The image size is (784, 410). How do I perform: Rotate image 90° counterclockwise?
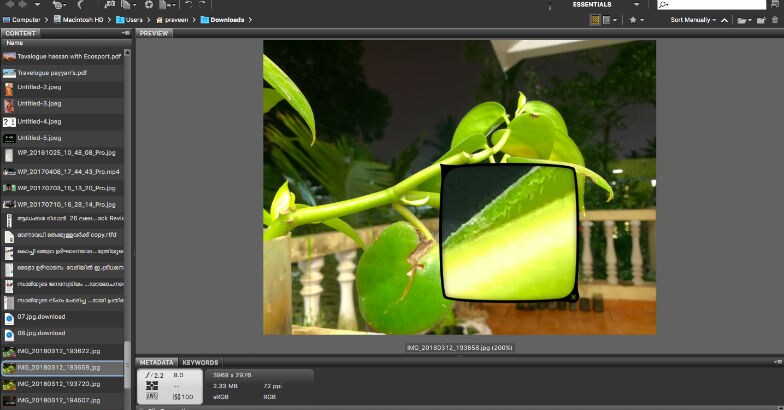tap(189, 4)
